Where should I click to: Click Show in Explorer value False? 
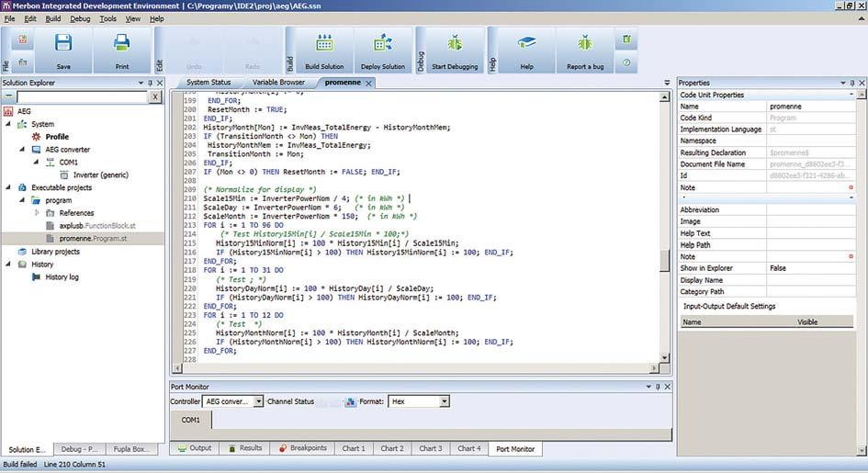click(810, 268)
